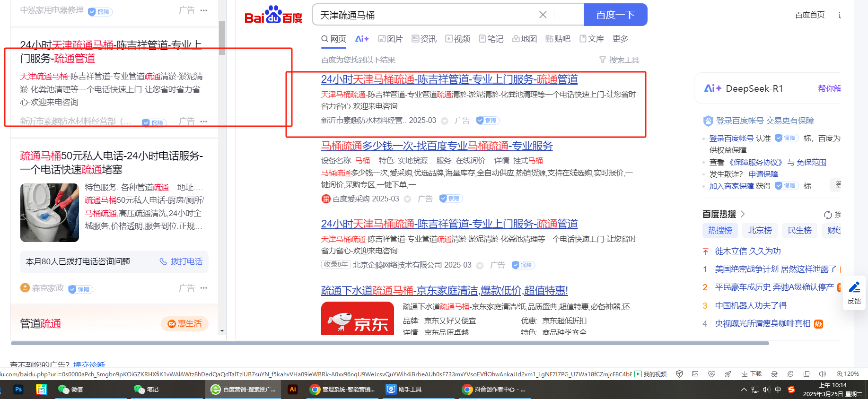Click the toilet cleaning photo thumbnail

click(x=50, y=213)
